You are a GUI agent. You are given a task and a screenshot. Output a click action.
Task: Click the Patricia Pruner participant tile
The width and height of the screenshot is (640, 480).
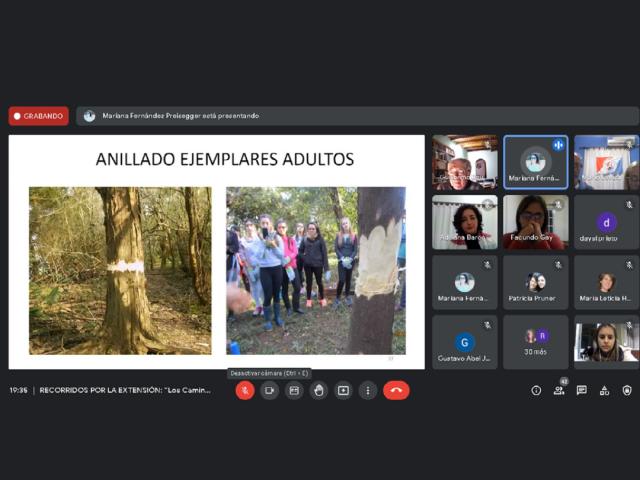pos(535,282)
